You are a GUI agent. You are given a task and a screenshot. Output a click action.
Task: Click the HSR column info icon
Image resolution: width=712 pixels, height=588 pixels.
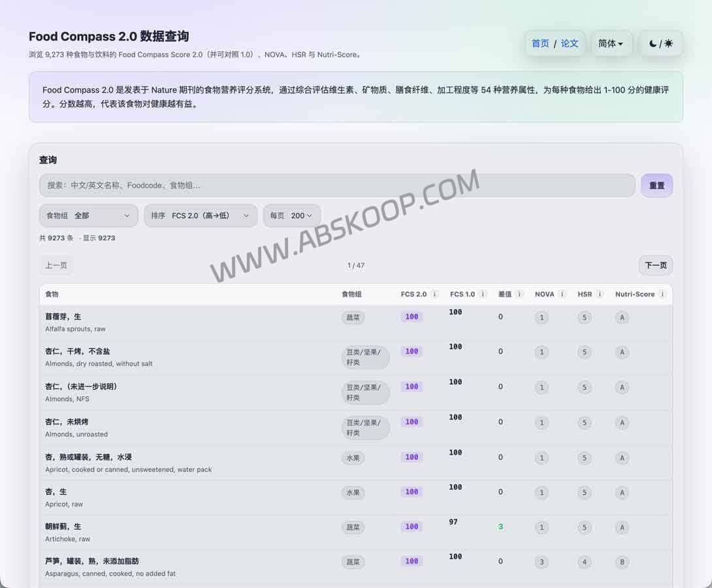pos(600,293)
